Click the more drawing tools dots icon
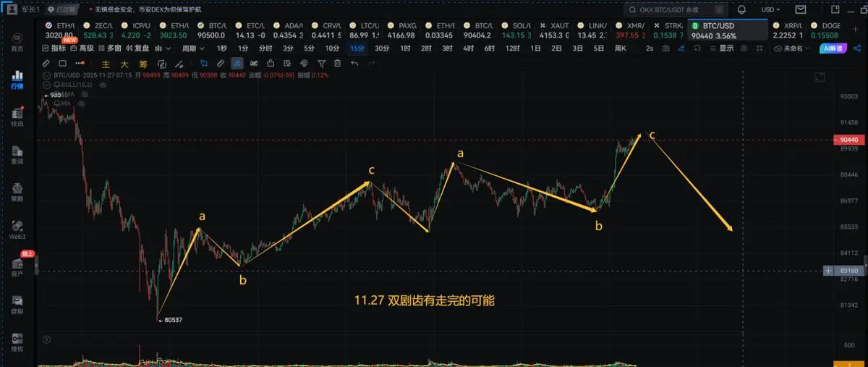Viewport: 868px width, 367px height. [80, 63]
